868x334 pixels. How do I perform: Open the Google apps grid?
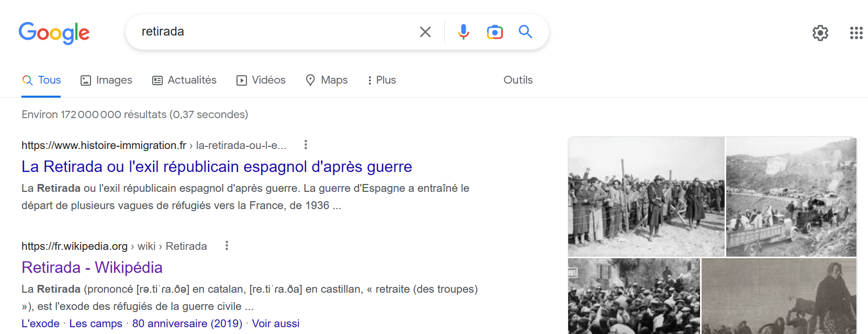(856, 33)
